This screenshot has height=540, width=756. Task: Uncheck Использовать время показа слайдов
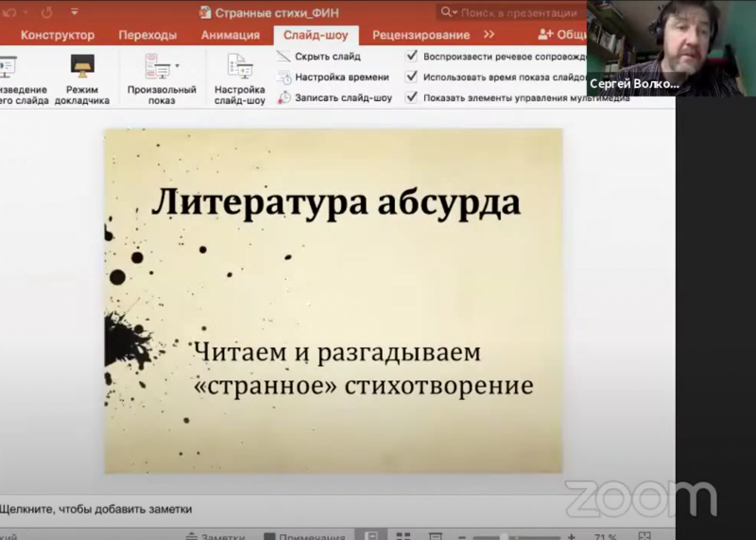pos(412,77)
